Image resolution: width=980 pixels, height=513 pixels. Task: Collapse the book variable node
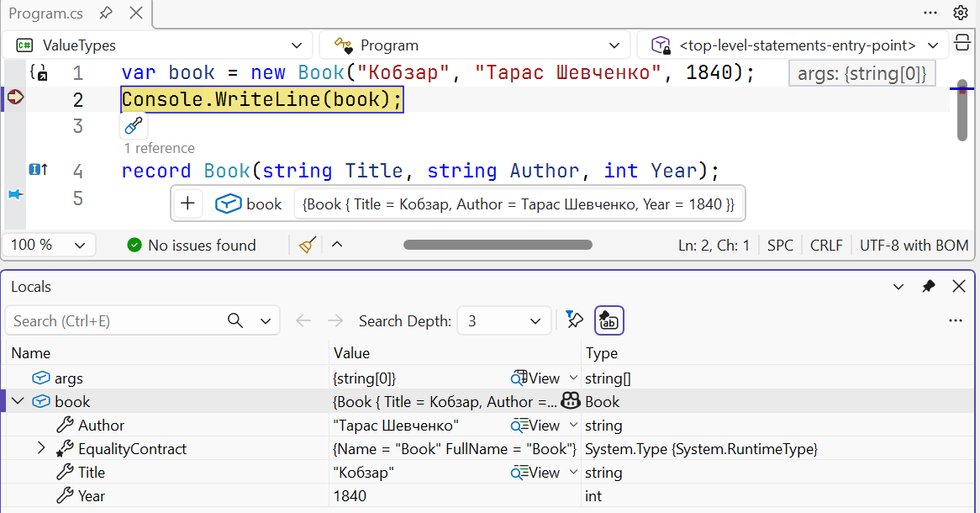[18, 401]
